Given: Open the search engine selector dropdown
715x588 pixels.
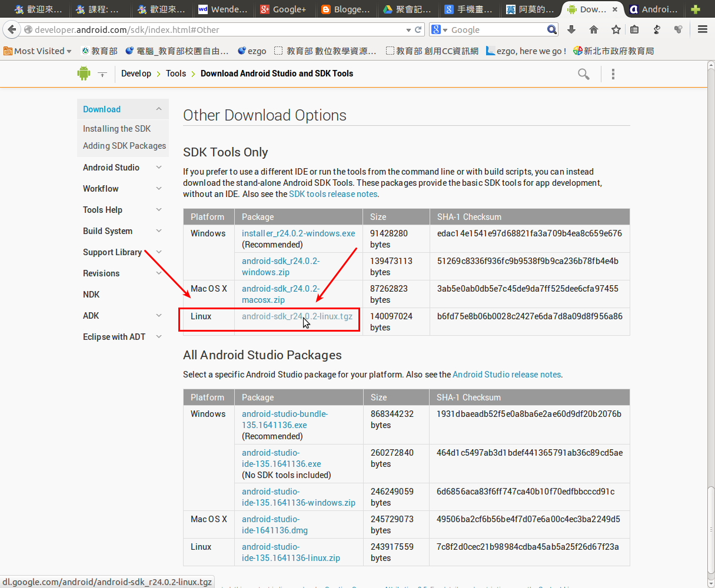Looking at the screenshot, I should pos(439,29).
